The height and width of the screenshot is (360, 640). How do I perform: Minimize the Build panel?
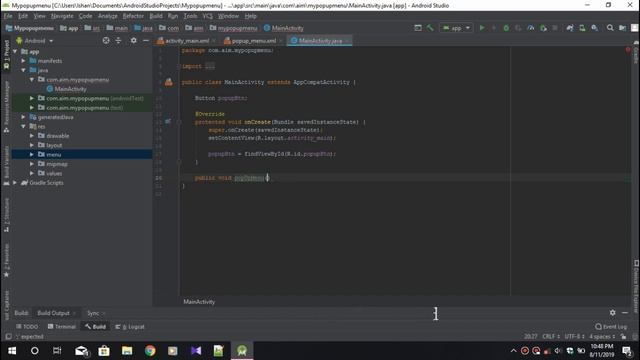pos(625,313)
